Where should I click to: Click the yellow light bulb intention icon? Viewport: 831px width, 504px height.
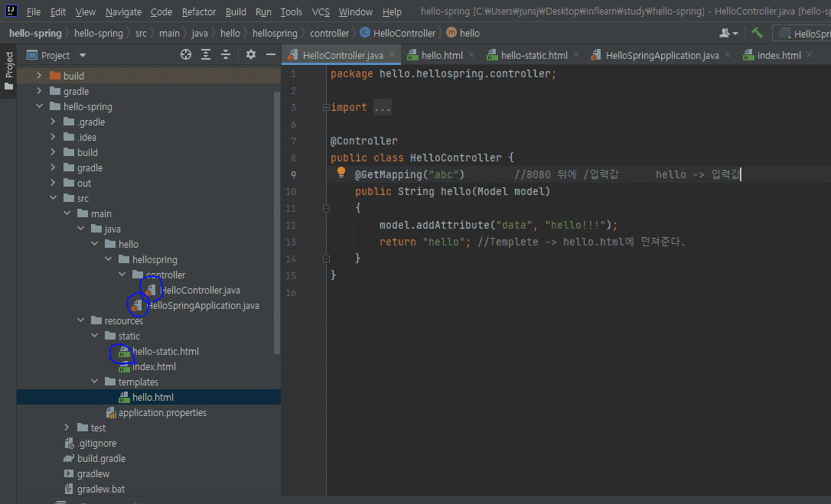click(x=341, y=173)
